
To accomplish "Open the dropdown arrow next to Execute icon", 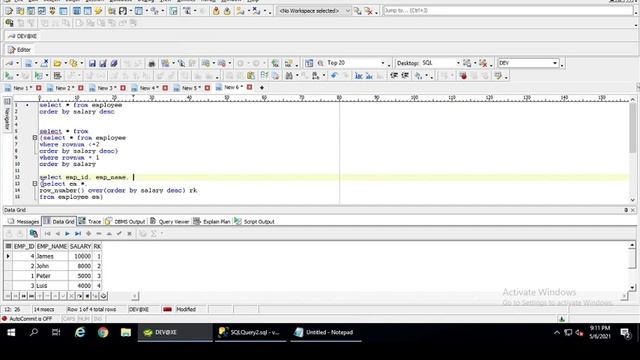I will tap(17, 76).
